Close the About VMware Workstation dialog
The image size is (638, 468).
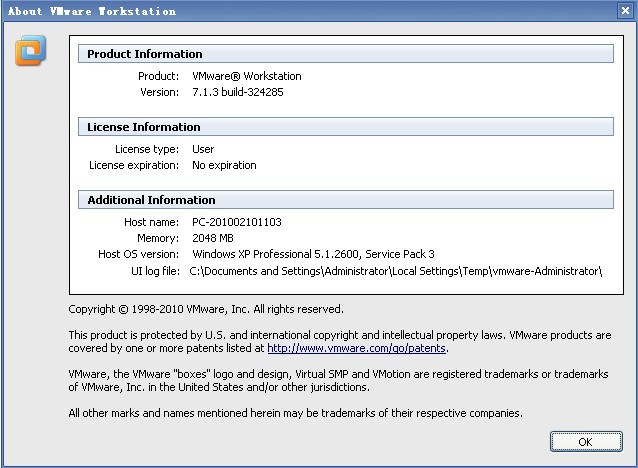[x=626, y=11]
